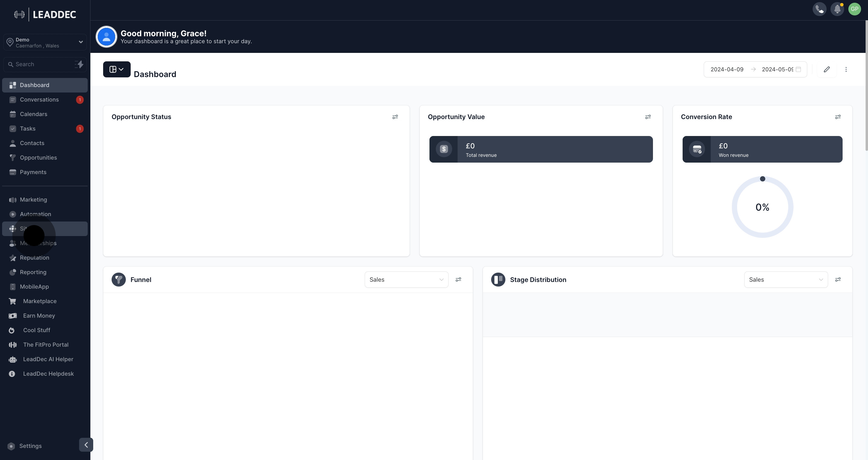This screenshot has height=460, width=868.
Task: Open the phone dialer icon
Action: [819, 9]
